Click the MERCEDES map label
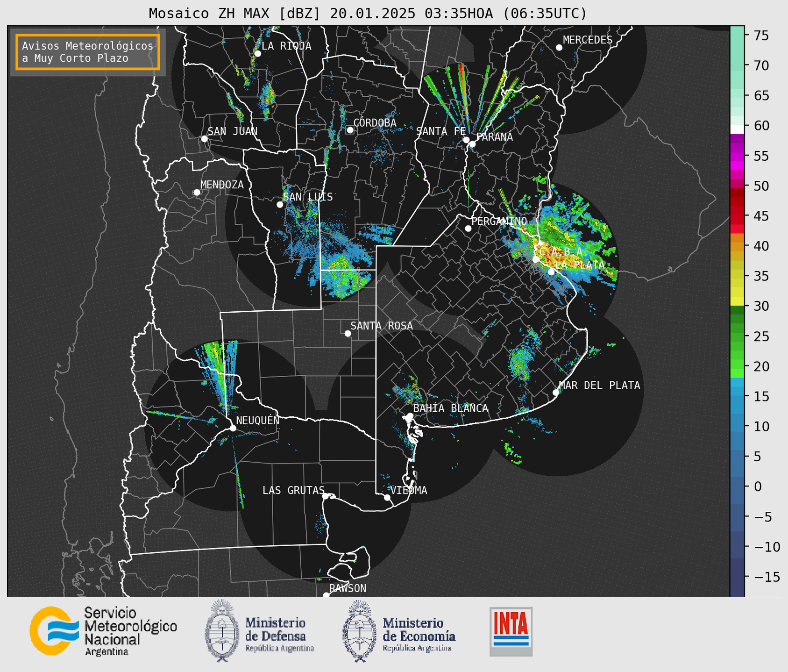Image resolution: width=788 pixels, height=672 pixels. pos(588,40)
